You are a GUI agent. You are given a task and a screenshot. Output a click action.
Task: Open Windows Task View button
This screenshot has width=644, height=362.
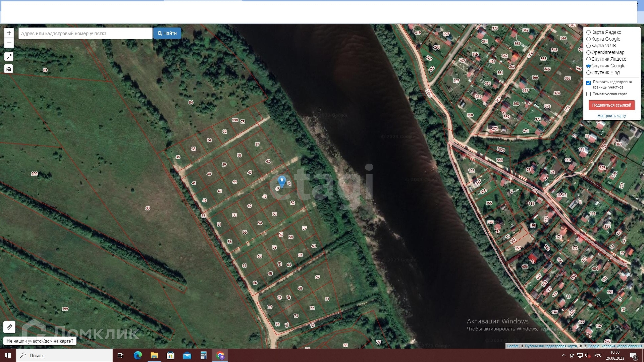click(121, 355)
